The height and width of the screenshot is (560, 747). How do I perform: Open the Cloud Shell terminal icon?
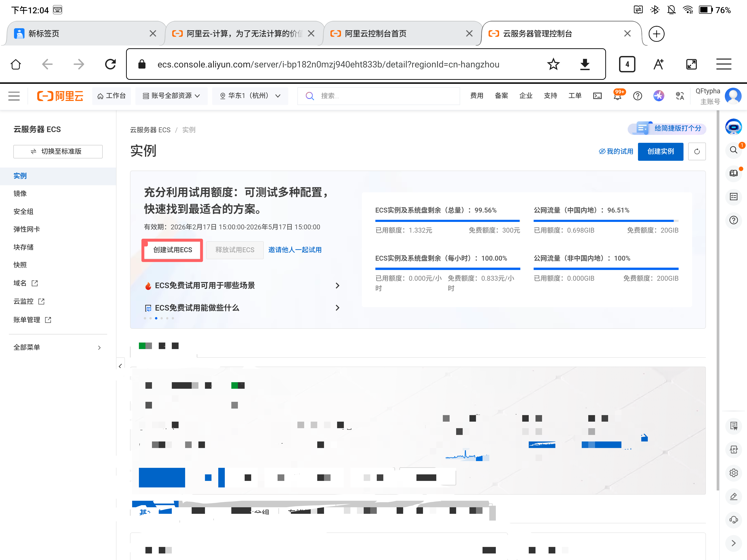[x=597, y=96]
